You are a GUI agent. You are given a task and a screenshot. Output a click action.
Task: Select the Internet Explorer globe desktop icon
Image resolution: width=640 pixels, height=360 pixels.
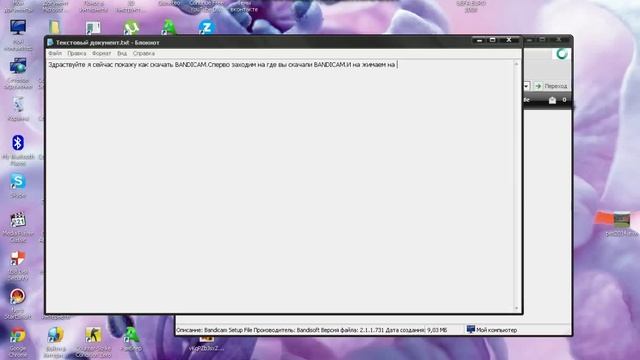click(x=56, y=335)
